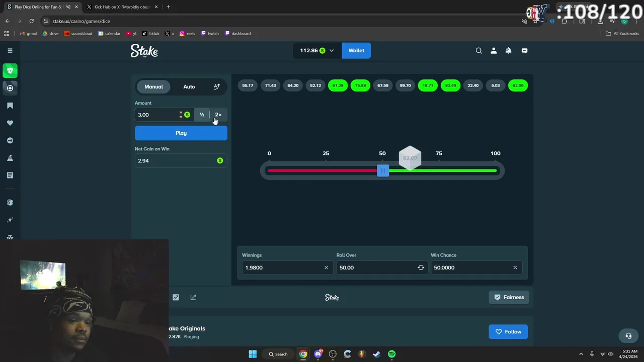Click the Amount input field
This screenshot has width=644, height=362.
tap(156, 115)
